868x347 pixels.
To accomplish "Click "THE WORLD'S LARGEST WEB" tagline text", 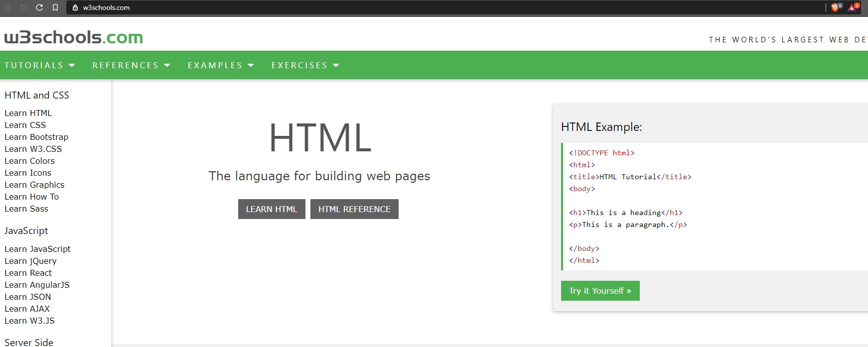I will 779,40.
